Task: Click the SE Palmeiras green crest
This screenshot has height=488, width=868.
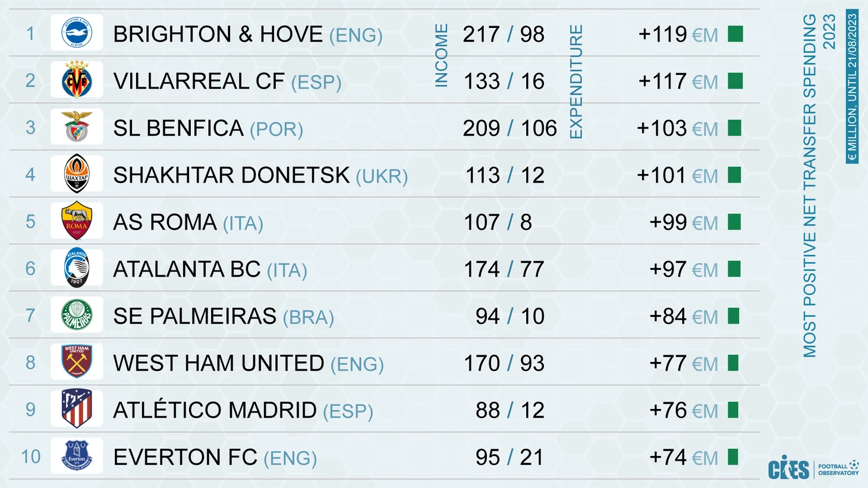Action: click(77, 314)
